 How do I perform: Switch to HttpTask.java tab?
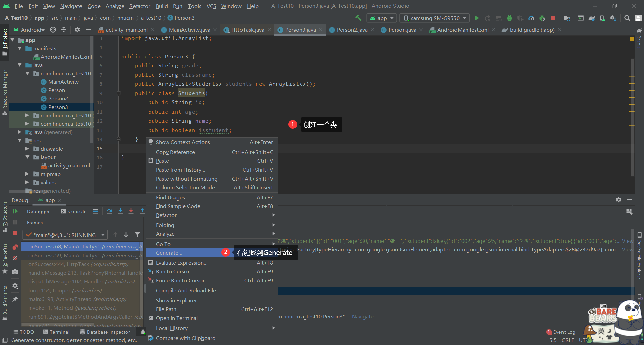coord(248,30)
